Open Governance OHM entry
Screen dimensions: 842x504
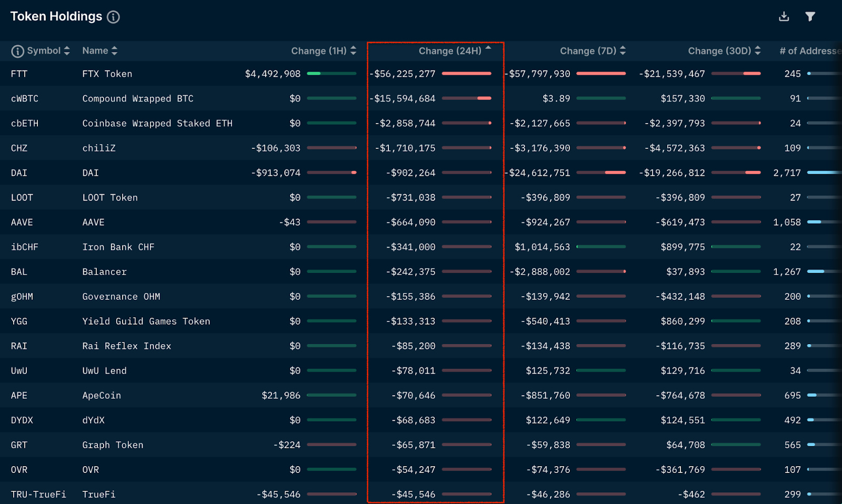pyautogui.click(x=121, y=296)
